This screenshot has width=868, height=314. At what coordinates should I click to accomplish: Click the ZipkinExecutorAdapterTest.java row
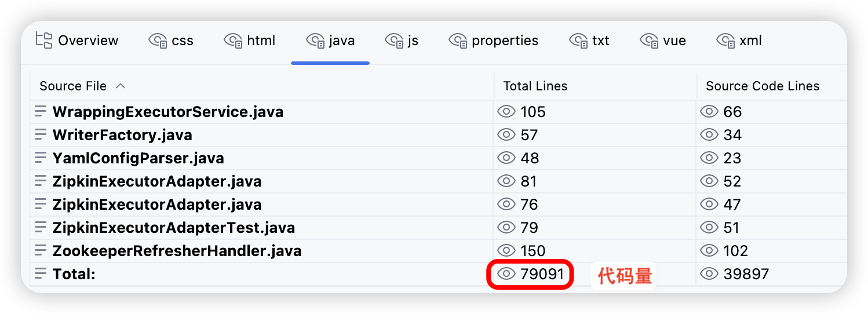coord(173,228)
